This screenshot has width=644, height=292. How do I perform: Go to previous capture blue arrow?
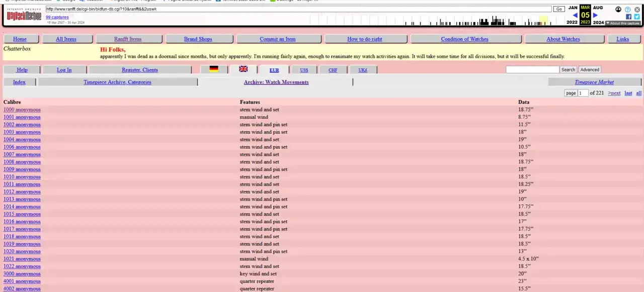coord(575,15)
